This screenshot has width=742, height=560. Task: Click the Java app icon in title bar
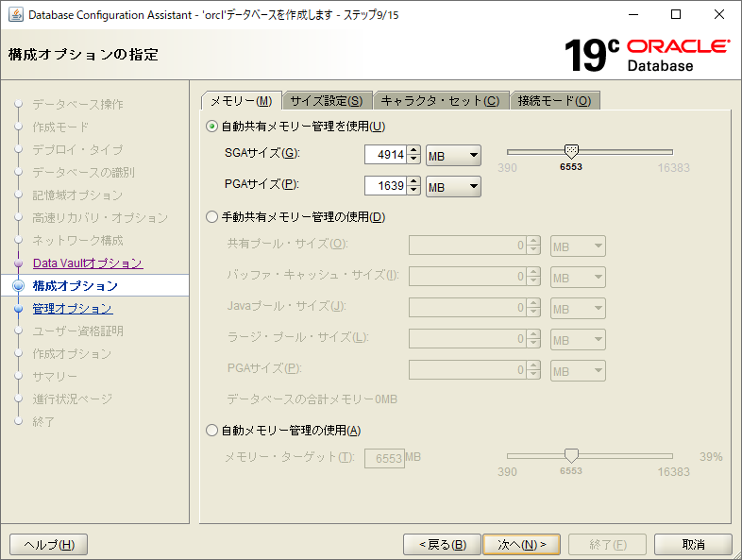click(16, 15)
